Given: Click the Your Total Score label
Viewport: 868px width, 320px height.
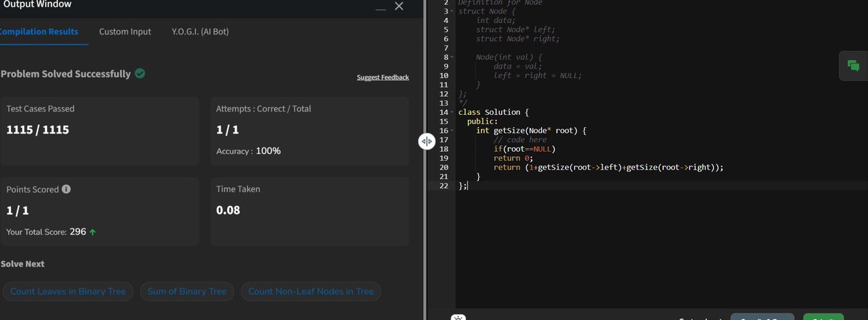Looking at the screenshot, I should [36, 232].
